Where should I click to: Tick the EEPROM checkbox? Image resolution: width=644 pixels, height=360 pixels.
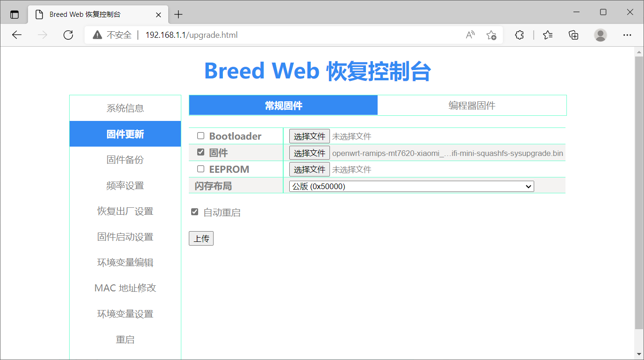tap(200, 169)
